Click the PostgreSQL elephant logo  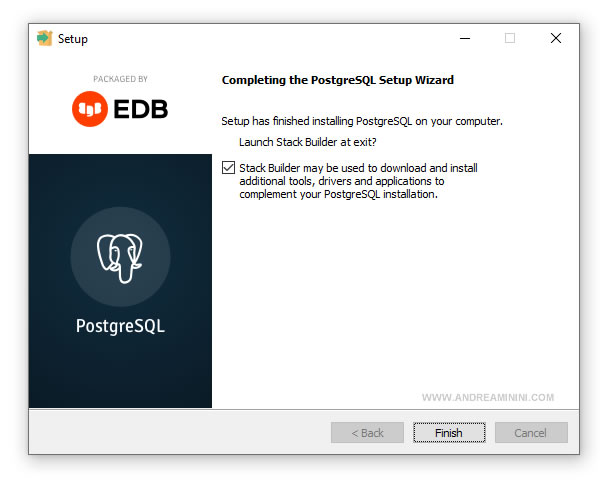(x=120, y=258)
